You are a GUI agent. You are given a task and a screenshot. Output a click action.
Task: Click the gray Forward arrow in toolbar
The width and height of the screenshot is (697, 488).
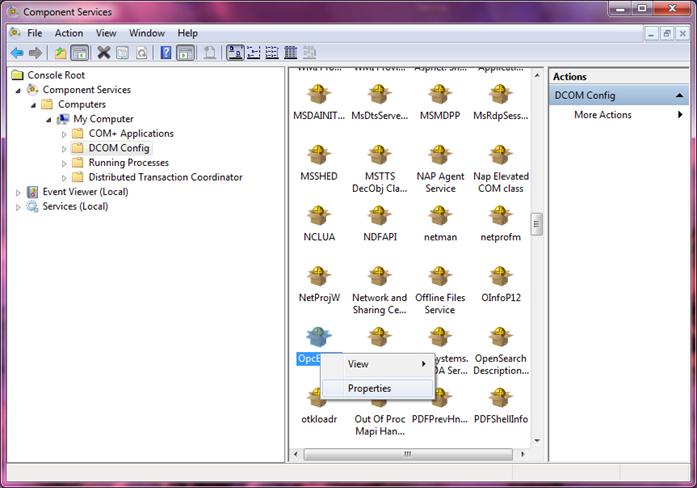(35, 53)
